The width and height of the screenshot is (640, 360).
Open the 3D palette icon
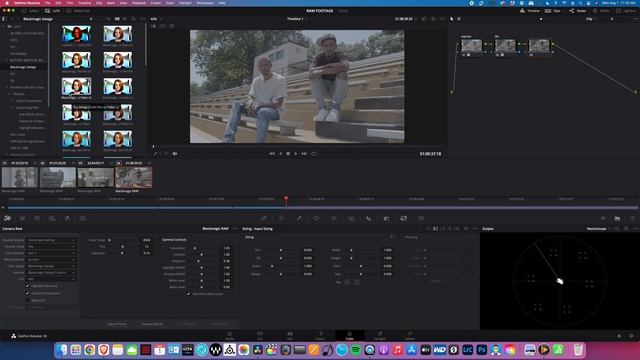coord(421,219)
